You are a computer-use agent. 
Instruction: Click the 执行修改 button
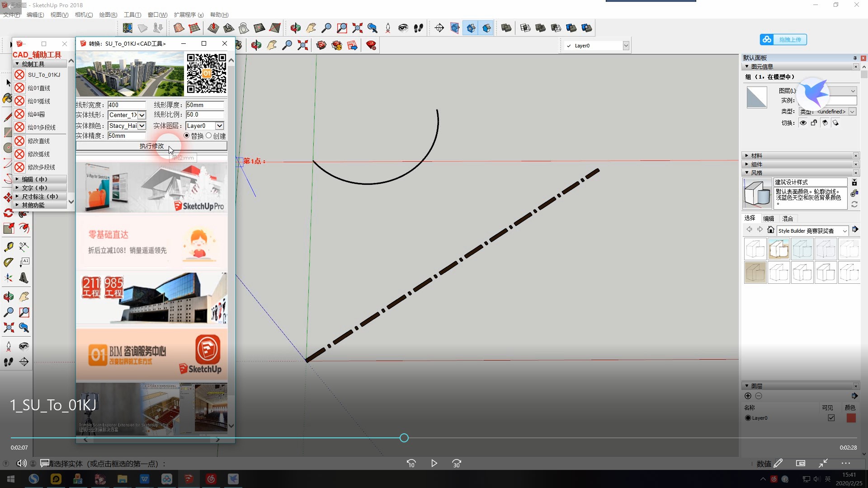pos(151,146)
